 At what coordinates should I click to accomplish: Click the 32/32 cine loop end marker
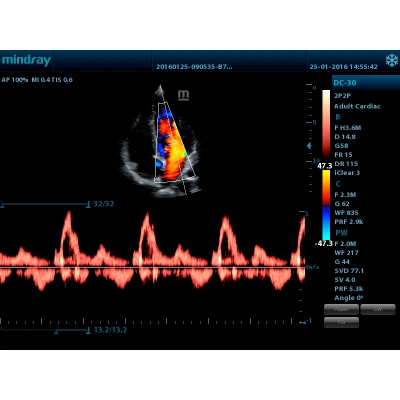point(88,204)
